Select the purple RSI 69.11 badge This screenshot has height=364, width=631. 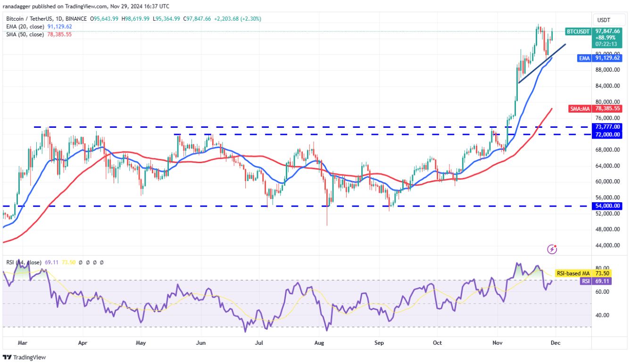click(x=595, y=281)
